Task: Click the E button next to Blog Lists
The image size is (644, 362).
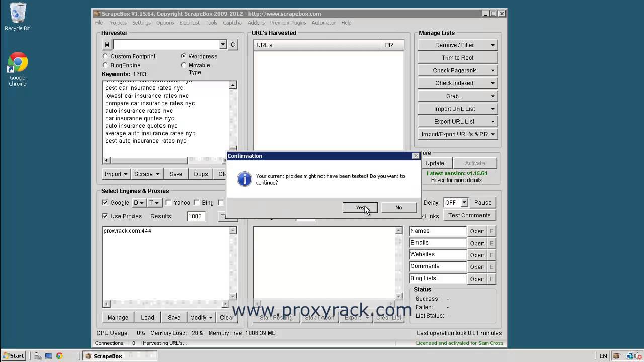Action: tap(492, 279)
